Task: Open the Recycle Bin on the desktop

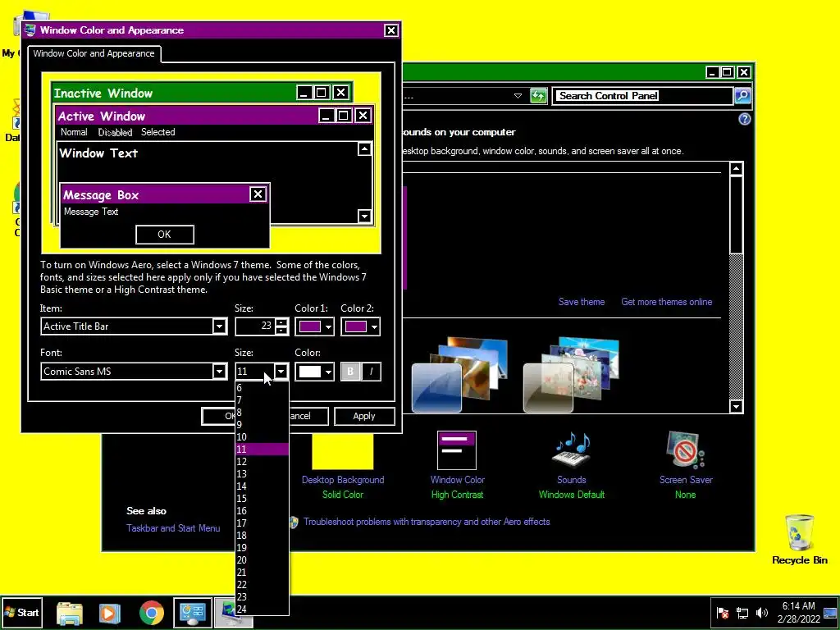Action: pyautogui.click(x=799, y=540)
